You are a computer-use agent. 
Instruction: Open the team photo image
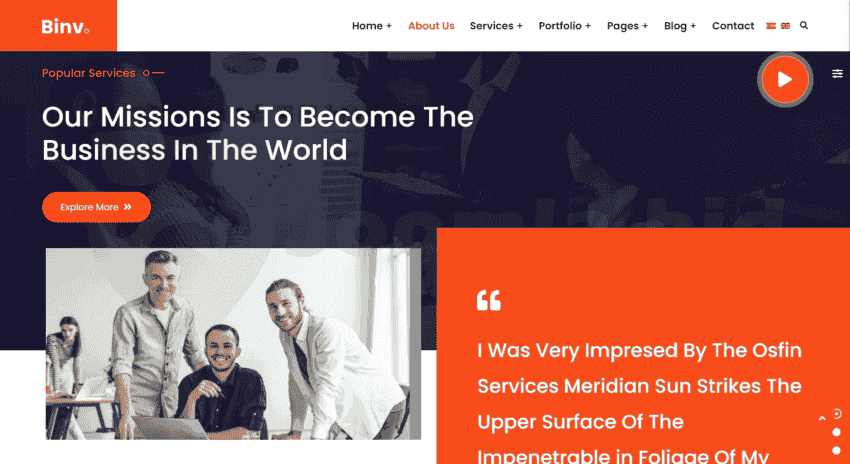pos(233,344)
